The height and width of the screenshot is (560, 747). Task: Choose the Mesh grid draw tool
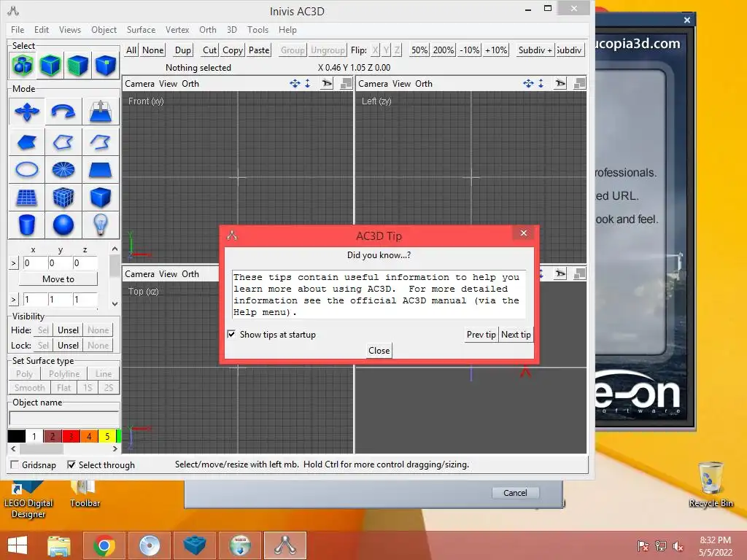tap(27, 197)
